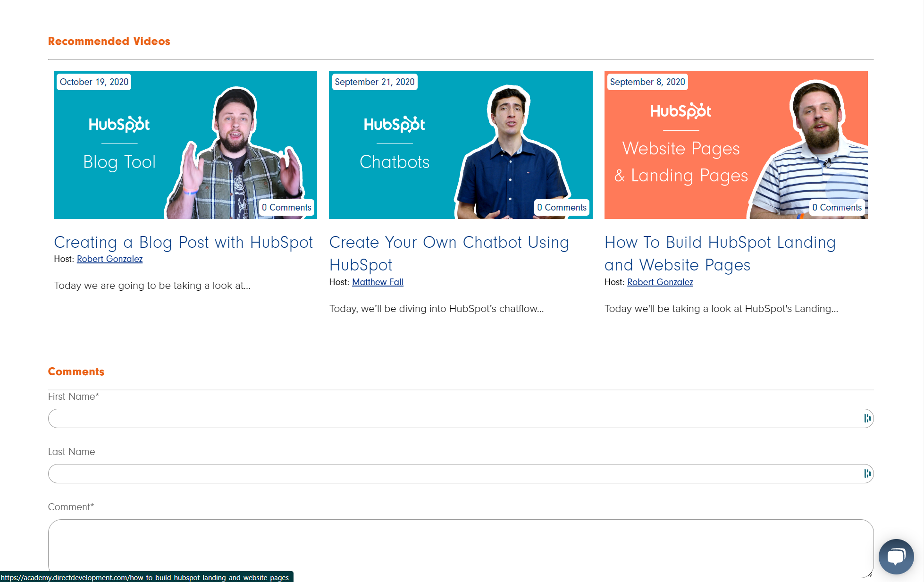Click the September 8, 2020 date label
This screenshot has width=924, height=582.
coord(647,82)
